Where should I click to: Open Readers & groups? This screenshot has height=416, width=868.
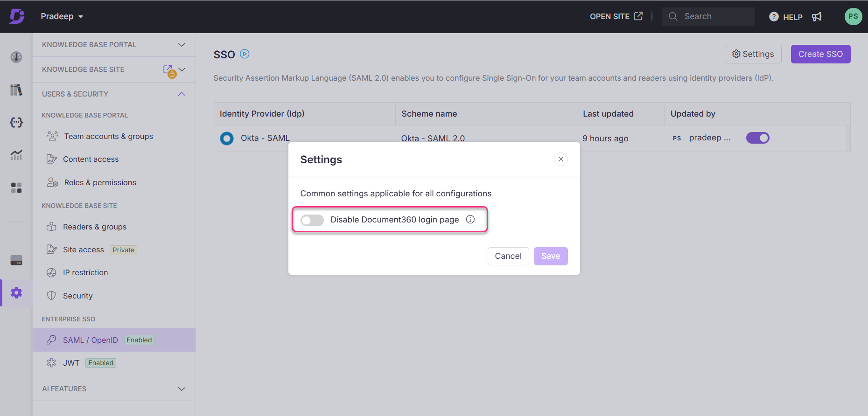[x=95, y=227]
